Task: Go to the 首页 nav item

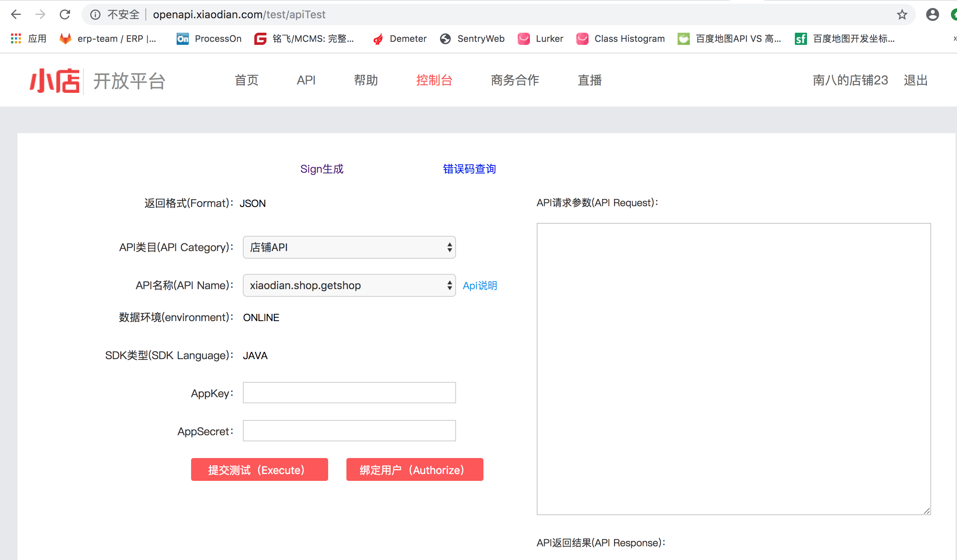Action: 247,80
